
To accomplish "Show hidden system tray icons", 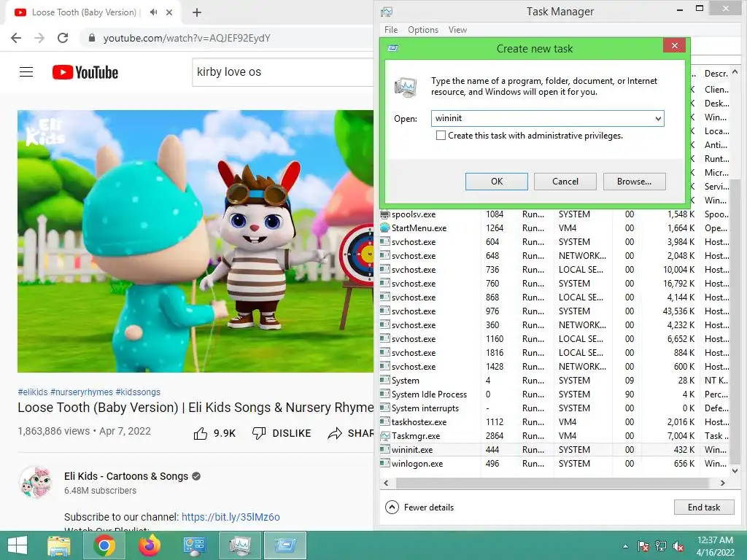I will (625, 546).
